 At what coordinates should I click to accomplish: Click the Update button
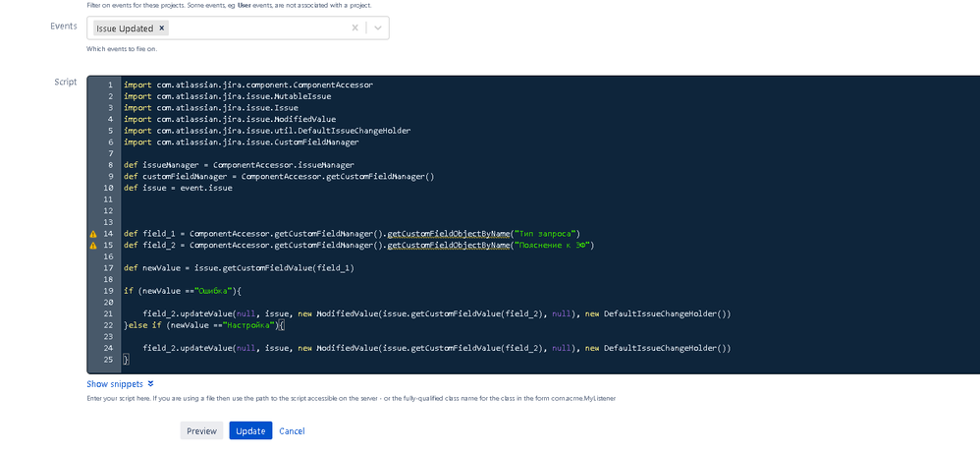click(250, 431)
